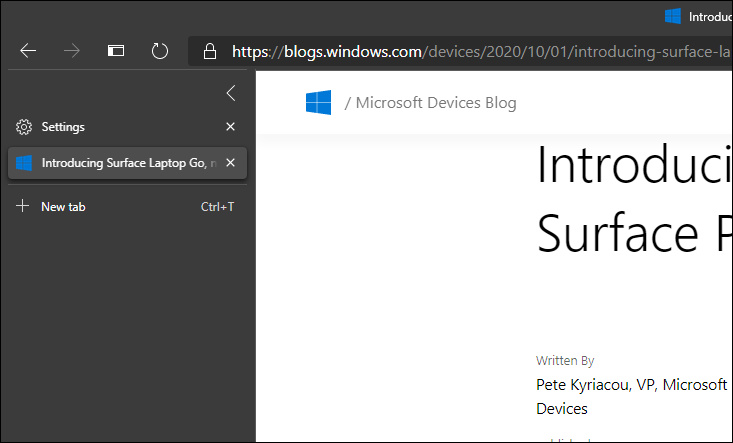Go back to the previous page
733x443 pixels.
[28, 50]
